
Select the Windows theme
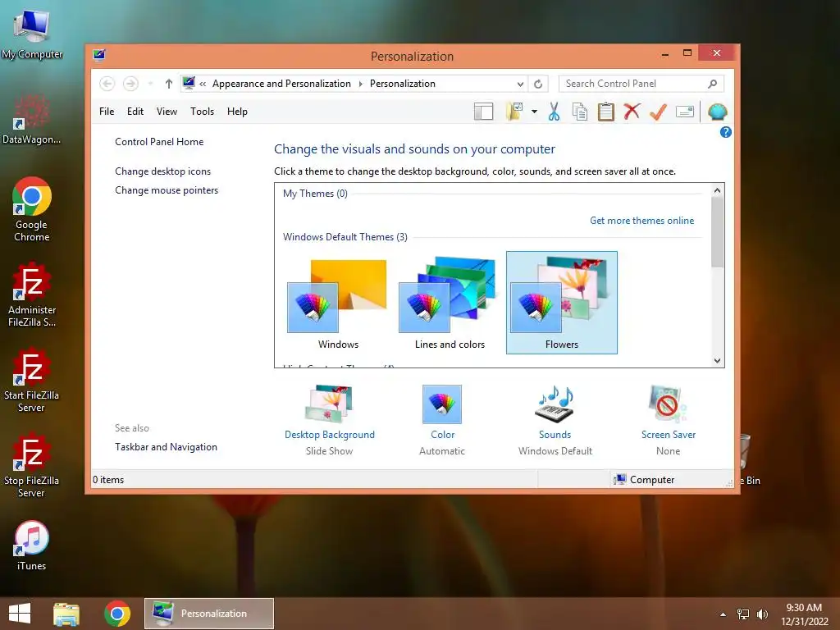point(338,303)
